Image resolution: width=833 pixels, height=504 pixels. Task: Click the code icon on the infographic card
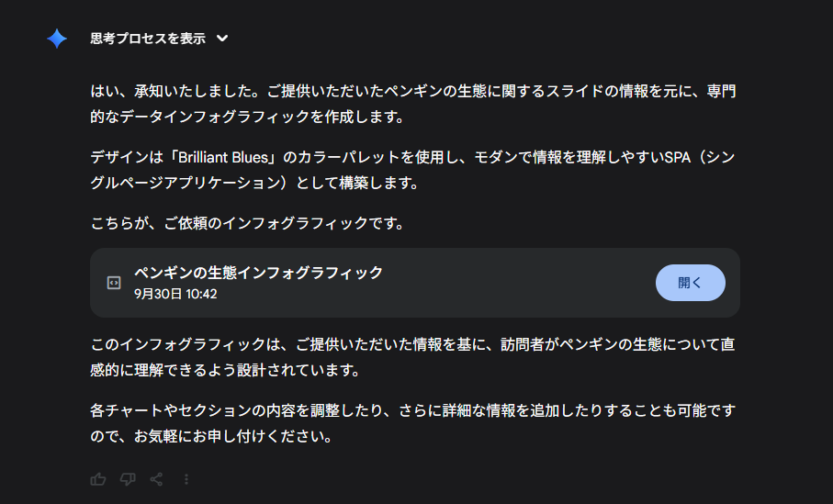pyautogui.click(x=114, y=283)
